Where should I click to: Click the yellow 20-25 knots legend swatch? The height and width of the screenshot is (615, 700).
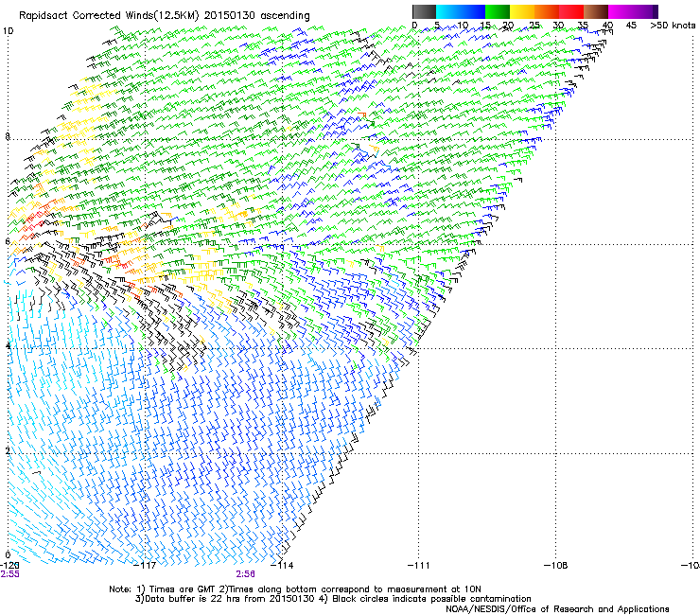522,11
